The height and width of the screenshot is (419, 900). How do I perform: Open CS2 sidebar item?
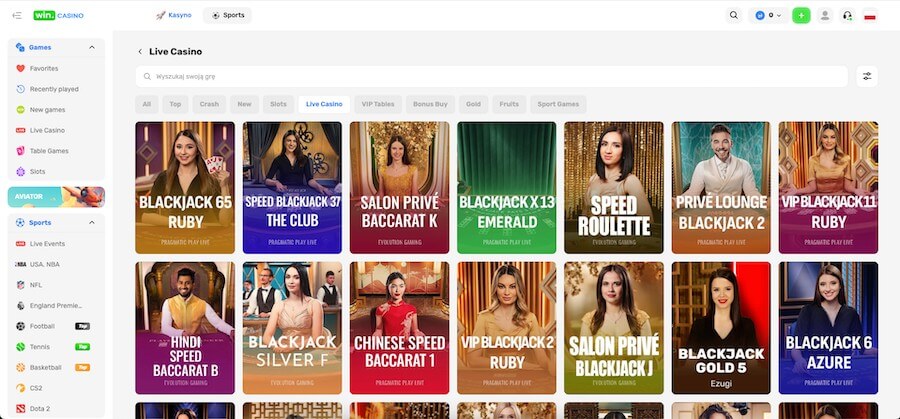(x=56, y=388)
